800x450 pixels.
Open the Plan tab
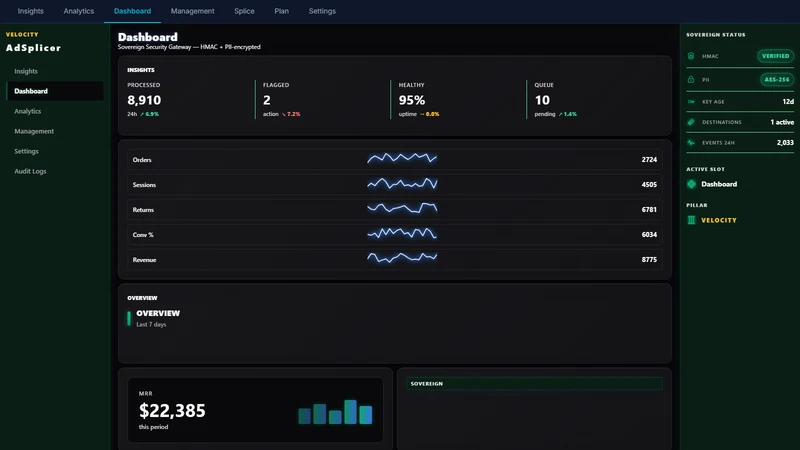[x=281, y=11]
